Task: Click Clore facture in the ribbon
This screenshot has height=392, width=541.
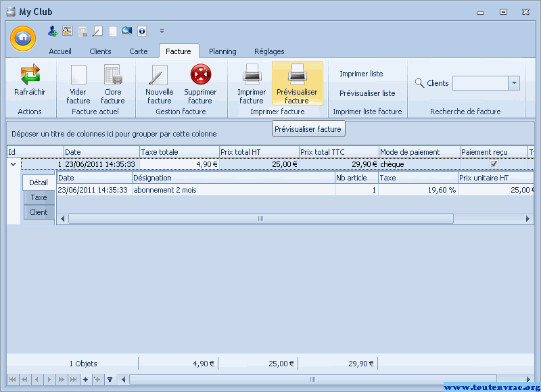Action: [x=113, y=84]
